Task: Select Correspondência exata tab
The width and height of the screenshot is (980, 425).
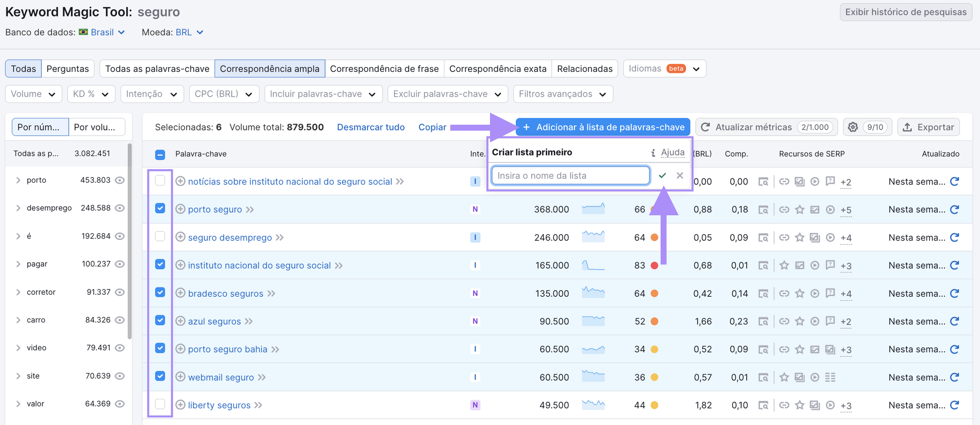Action: [x=498, y=68]
